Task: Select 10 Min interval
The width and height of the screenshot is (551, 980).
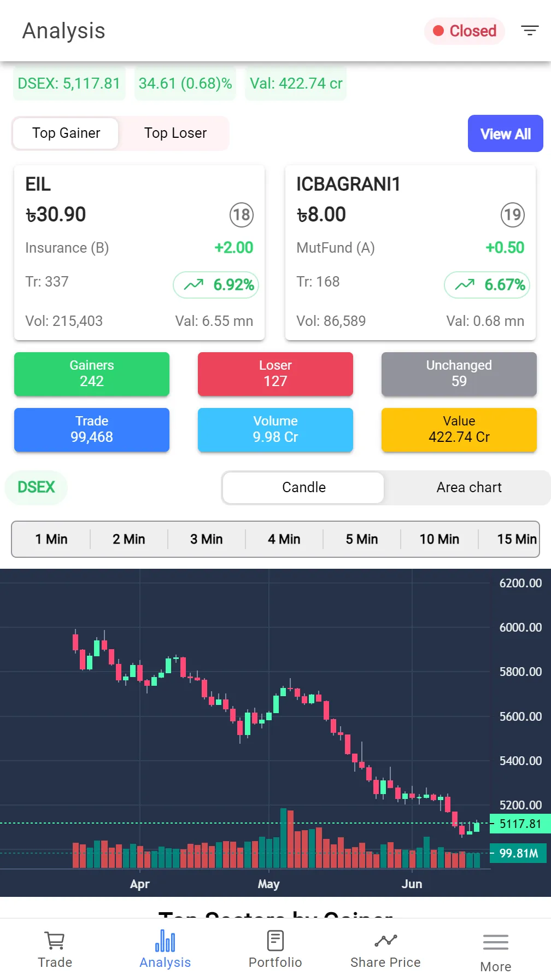Action: (x=439, y=539)
